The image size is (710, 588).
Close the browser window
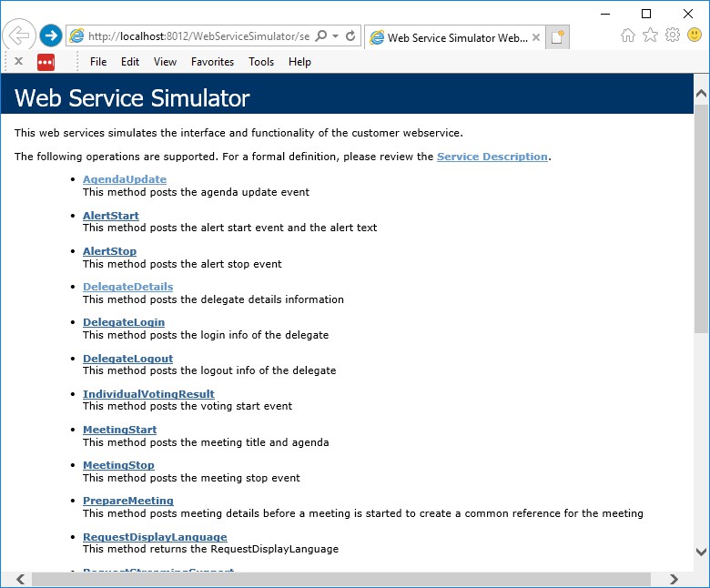688,14
